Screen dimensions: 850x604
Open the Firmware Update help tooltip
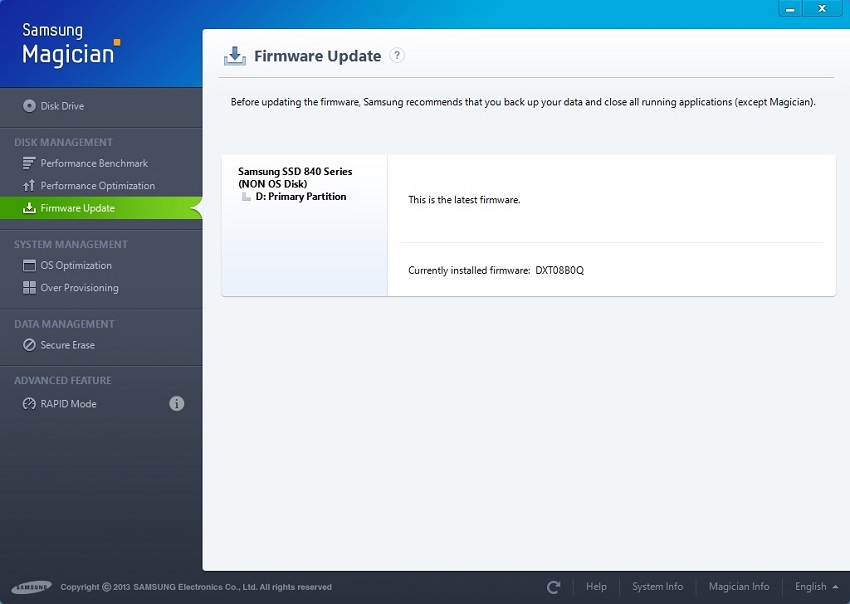pyautogui.click(x=397, y=56)
